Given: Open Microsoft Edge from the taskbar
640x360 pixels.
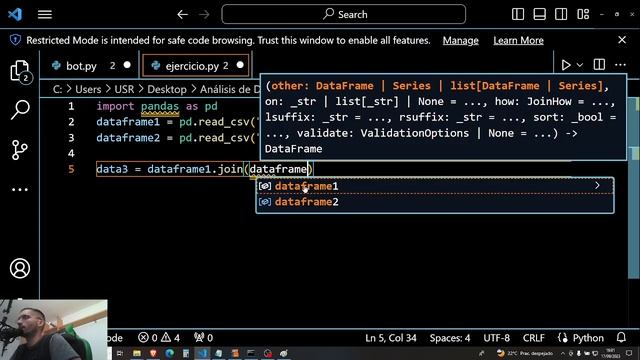Looking at the screenshot, I should 170,353.
